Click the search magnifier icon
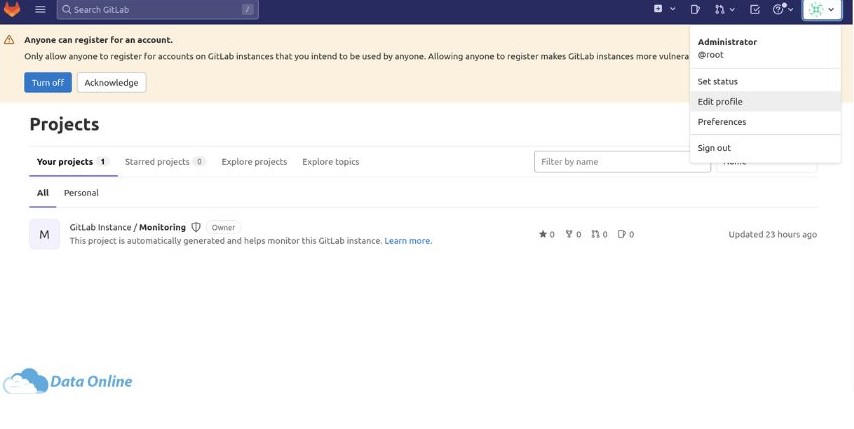 (66, 9)
